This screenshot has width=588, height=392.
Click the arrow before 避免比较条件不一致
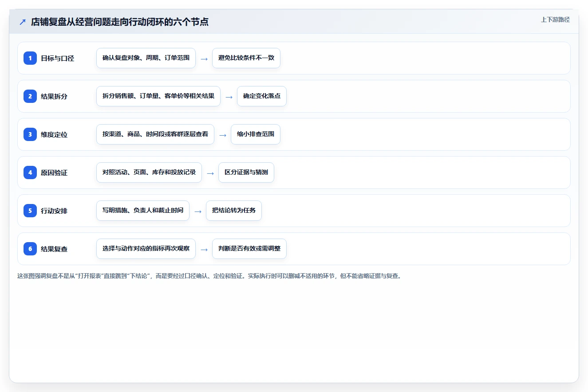click(204, 59)
